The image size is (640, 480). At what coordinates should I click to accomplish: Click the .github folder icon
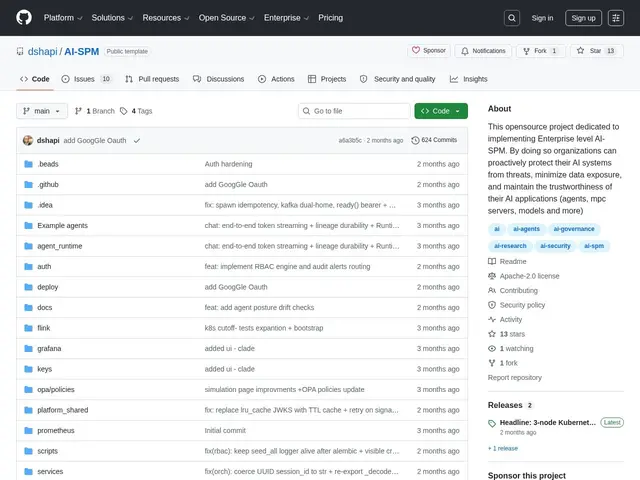(x=28, y=184)
